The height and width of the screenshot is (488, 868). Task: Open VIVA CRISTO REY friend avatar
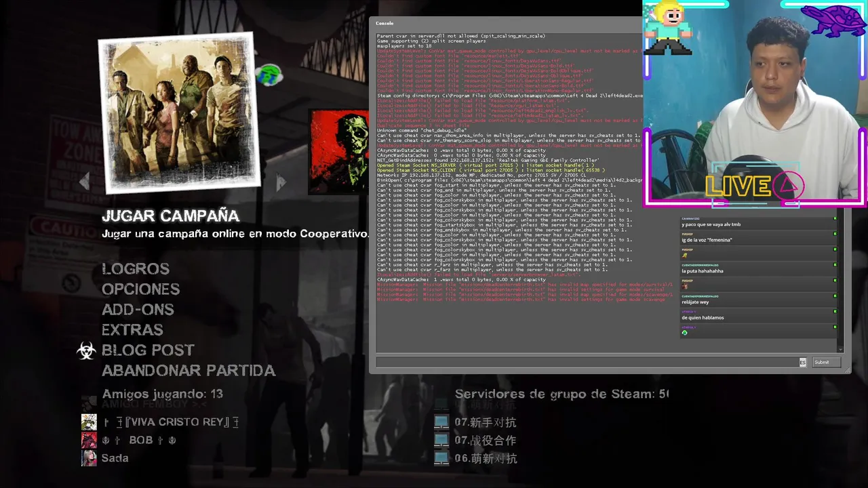click(x=89, y=422)
